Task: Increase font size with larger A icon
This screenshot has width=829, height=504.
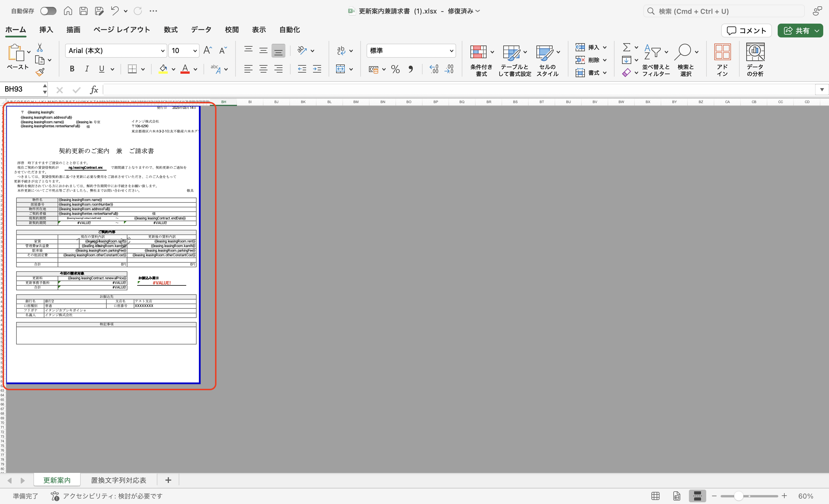Action: click(208, 50)
